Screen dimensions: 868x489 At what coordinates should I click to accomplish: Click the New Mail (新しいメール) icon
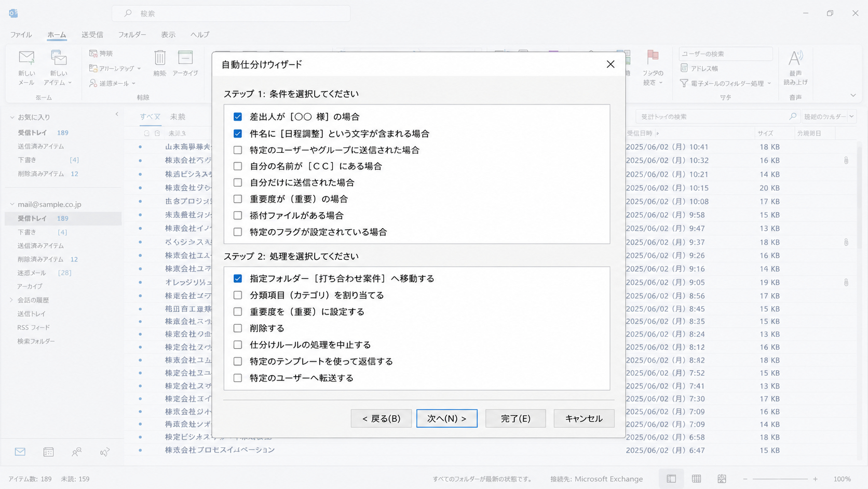tap(26, 58)
